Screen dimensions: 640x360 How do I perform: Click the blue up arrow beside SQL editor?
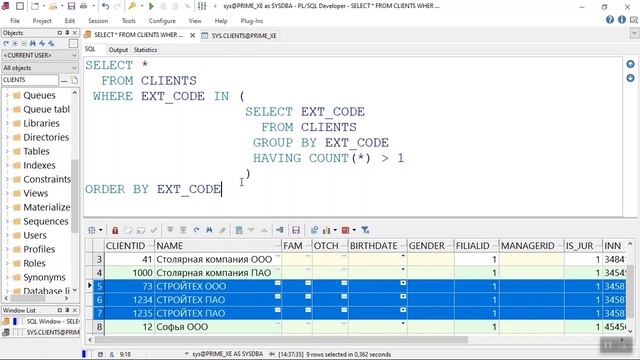click(630, 64)
